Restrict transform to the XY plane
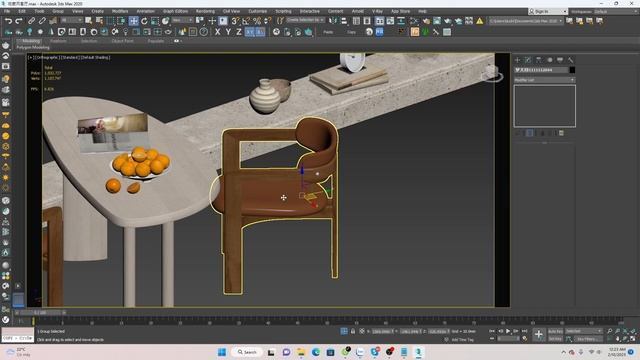This screenshot has width=640, height=360. [250, 32]
